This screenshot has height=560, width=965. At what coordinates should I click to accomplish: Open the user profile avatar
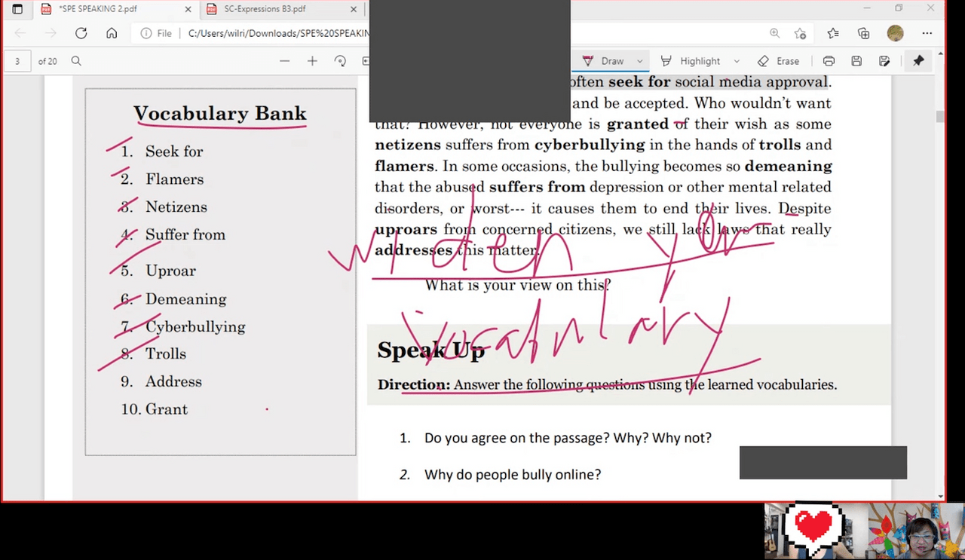(895, 33)
